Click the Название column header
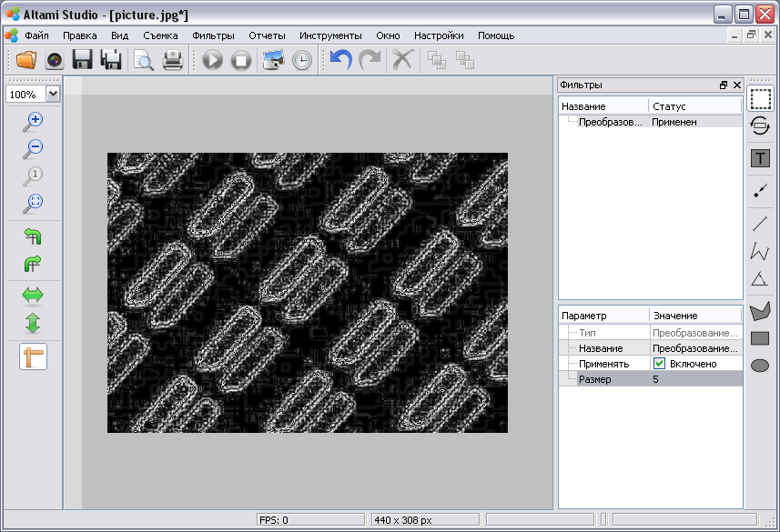The image size is (780, 532). pos(603,106)
